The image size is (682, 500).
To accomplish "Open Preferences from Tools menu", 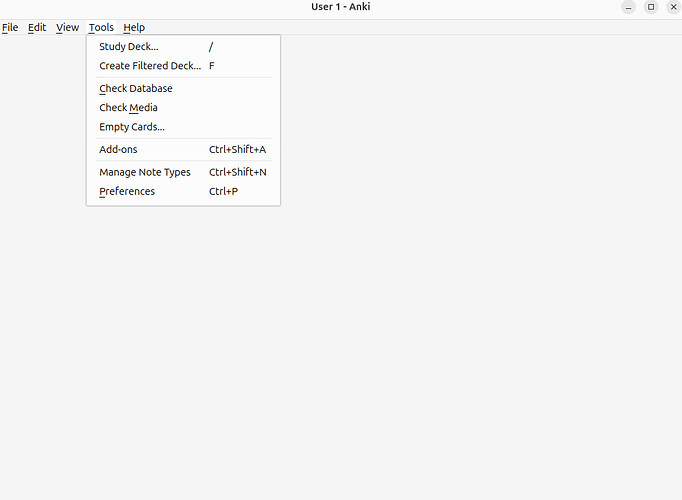I will click(x=183, y=191).
